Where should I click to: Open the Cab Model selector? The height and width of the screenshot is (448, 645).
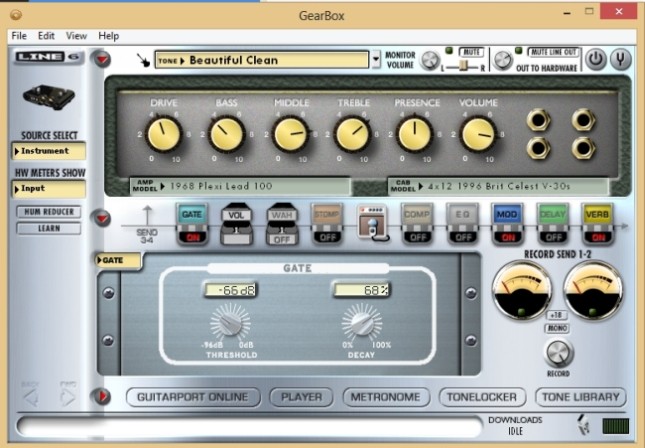(498, 186)
